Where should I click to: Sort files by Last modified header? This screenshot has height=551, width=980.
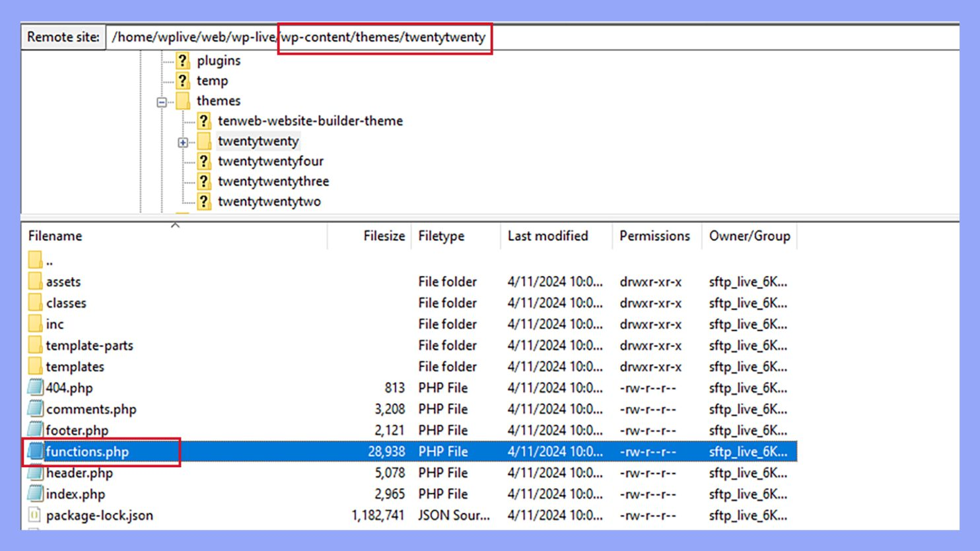(x=547, y=236)
